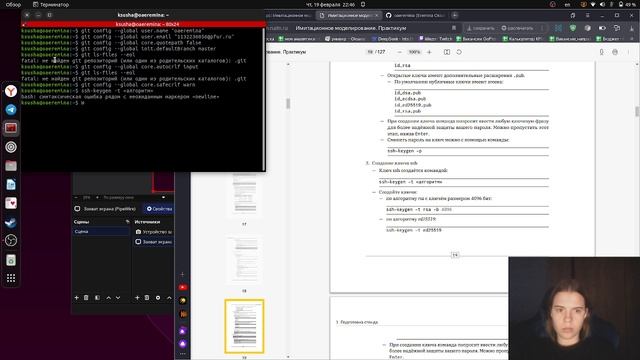The image size is (640, 360).
Task: Select the Сцена scene in OBS
Action: tap(101, 231)
